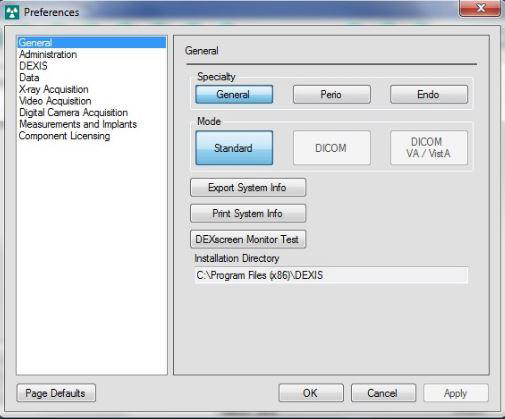Click Print System Info button
Screen dimensions: 505x419
click(x=248, y=213)
